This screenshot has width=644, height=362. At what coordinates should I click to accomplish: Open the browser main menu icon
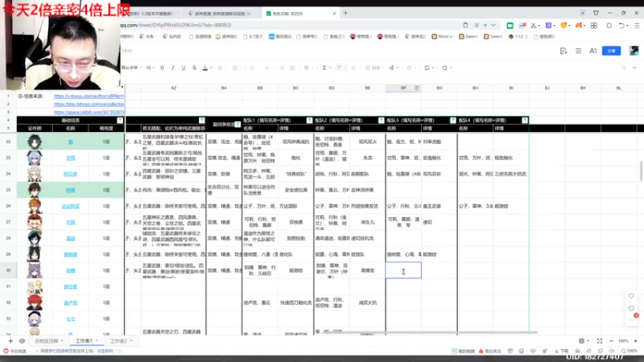tap(637, 26)
